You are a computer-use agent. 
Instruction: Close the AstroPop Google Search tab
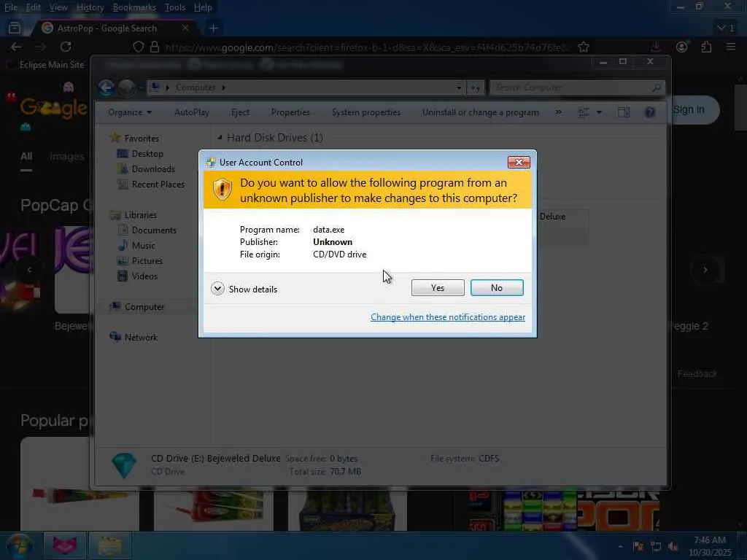pyautogui.click(x=185, y=28)
